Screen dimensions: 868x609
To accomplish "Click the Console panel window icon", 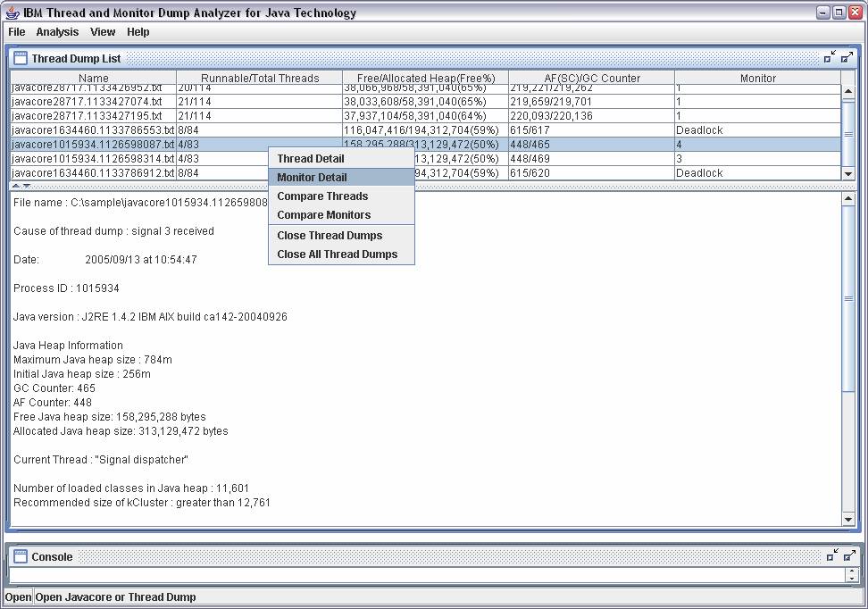I will 20,556.
